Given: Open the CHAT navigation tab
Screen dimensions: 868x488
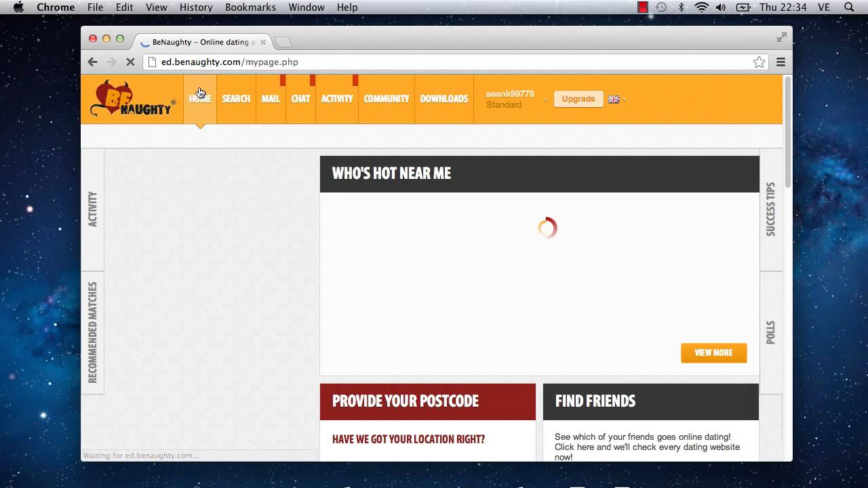Looking at the screenshot, I should coord(300,99).
